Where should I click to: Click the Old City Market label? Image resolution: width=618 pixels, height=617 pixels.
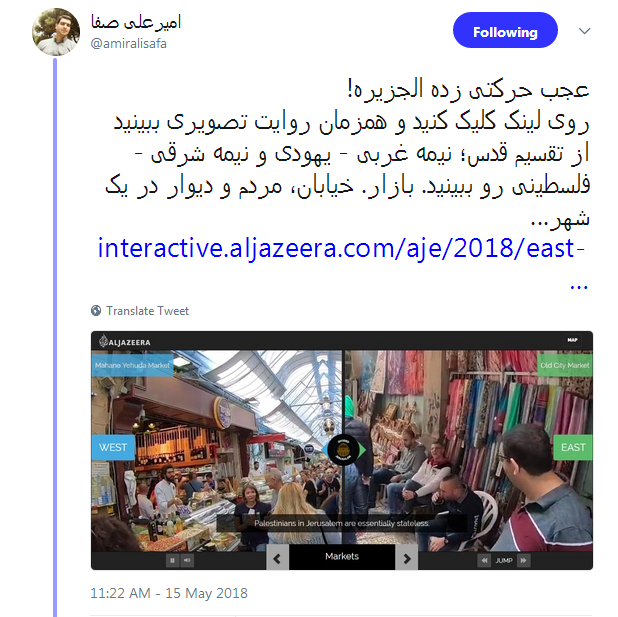(565, 365)
